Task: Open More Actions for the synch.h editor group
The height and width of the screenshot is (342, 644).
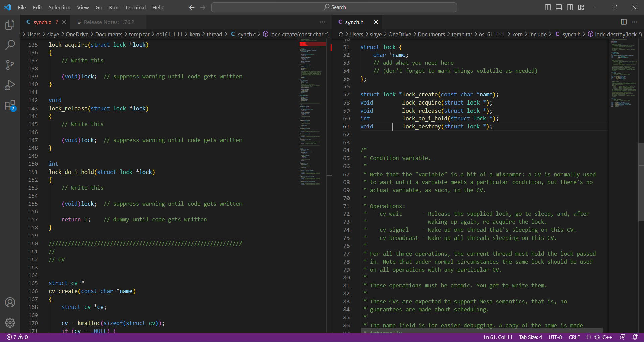Action: pos(634,22)
